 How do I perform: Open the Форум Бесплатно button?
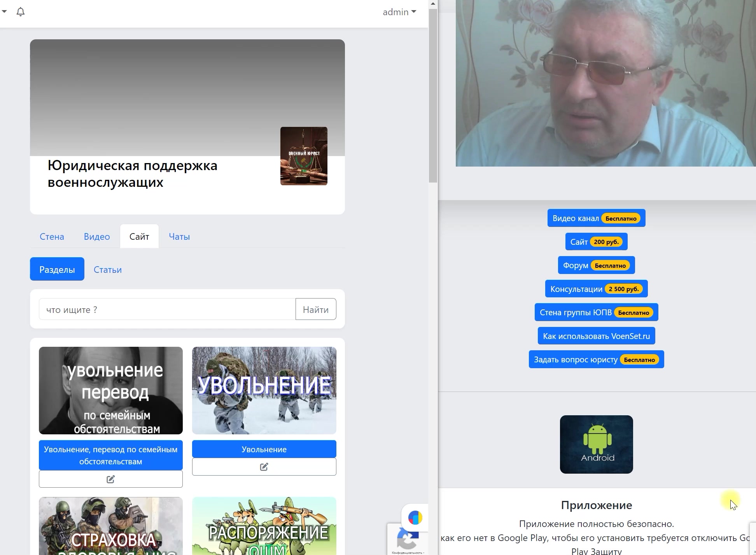pyautogui.click(x=596, y=265)
